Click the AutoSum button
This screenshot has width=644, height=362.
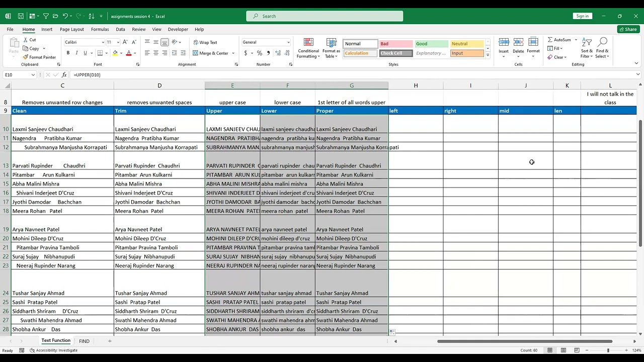[559, 40]
